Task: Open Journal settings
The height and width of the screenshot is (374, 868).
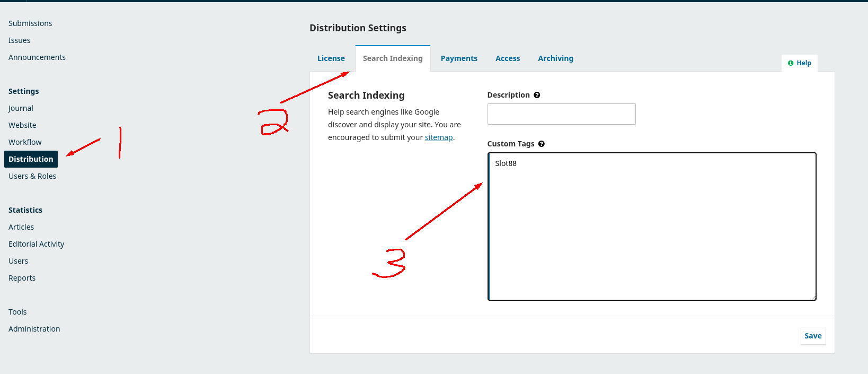Action: (21, 108)
